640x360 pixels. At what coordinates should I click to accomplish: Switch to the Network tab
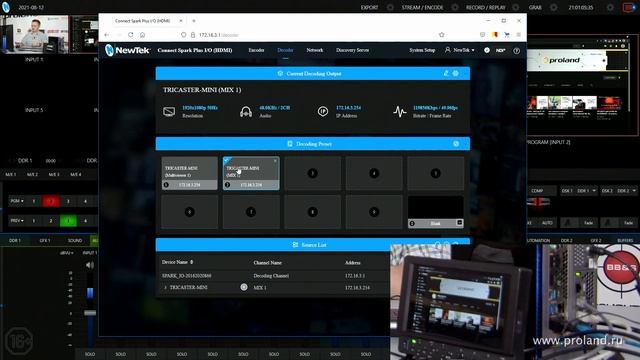[315, 50]
